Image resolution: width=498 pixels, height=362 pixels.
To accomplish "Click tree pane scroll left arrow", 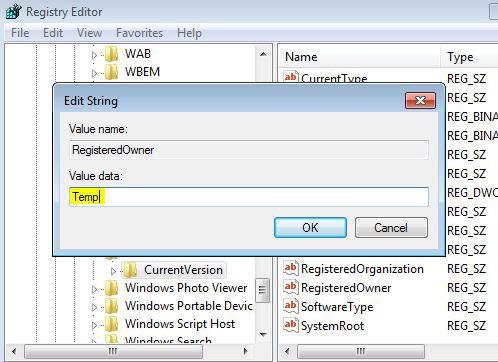I will point(14,351).
